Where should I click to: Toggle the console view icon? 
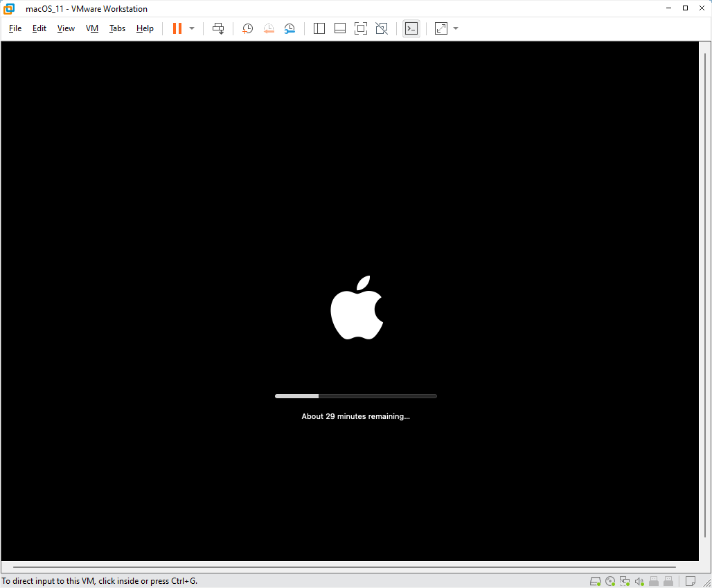point(411,28)
